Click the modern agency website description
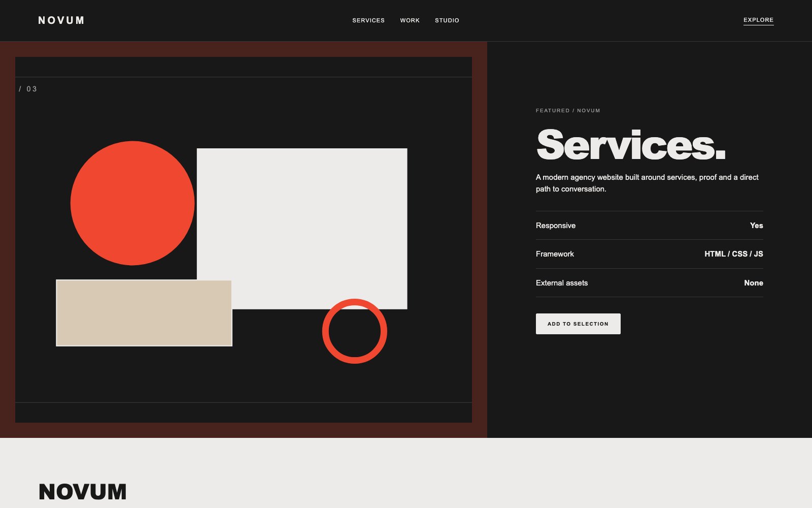 point(647,183)
